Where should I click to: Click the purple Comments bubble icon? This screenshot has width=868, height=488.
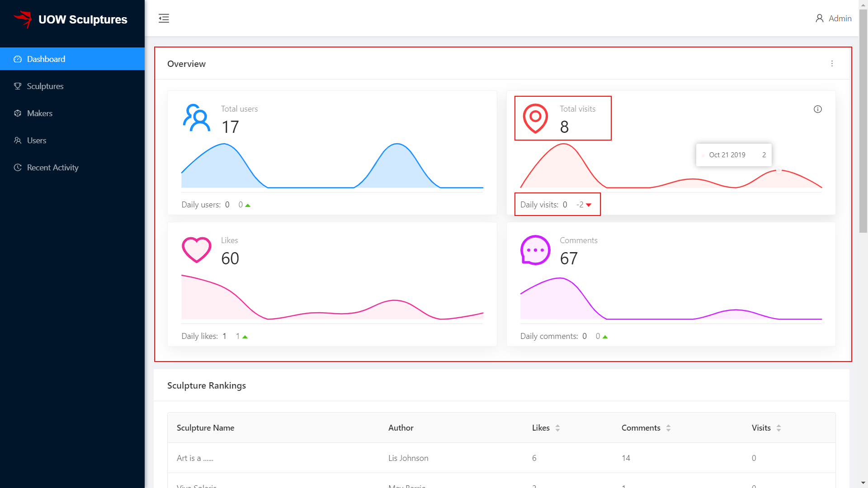535,249
